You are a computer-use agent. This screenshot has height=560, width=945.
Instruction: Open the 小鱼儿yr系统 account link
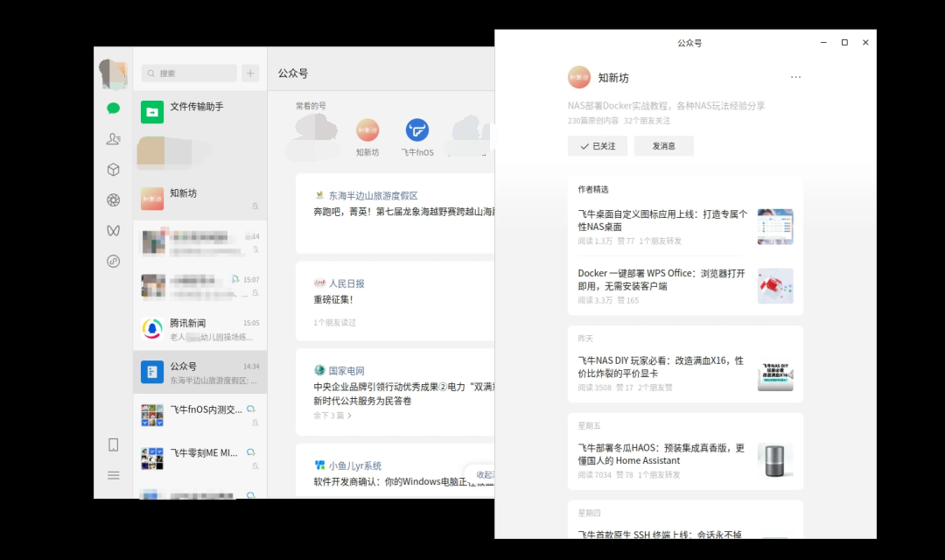[x=355, y=465]
